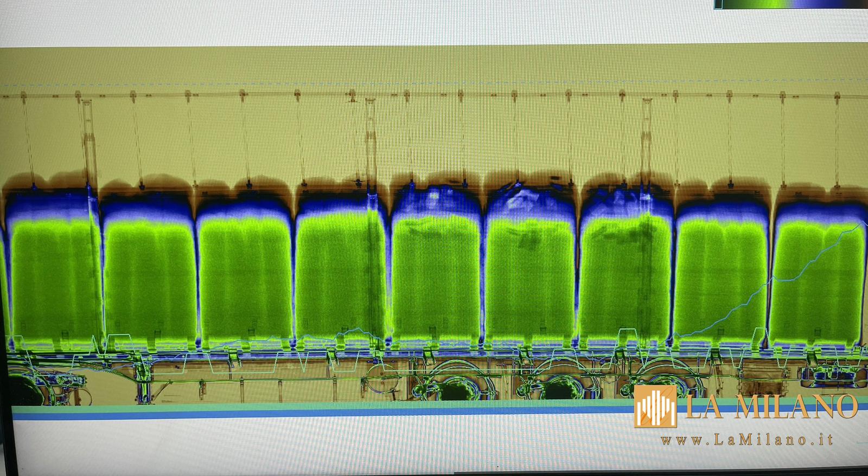Image resolution: width=868 pixels, height=476 pixels.
Task: Click the dark box left of color scale
Action: (x=718, y=4)
